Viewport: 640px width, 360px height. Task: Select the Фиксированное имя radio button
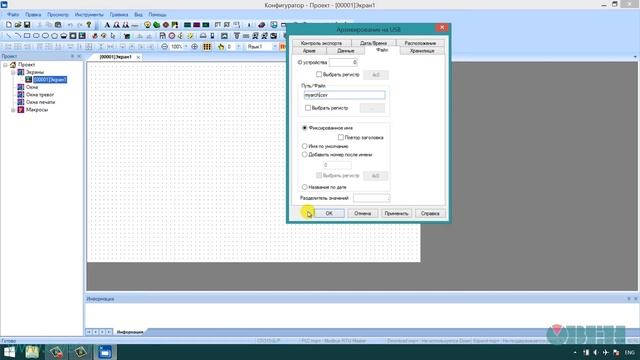[304, 128]
